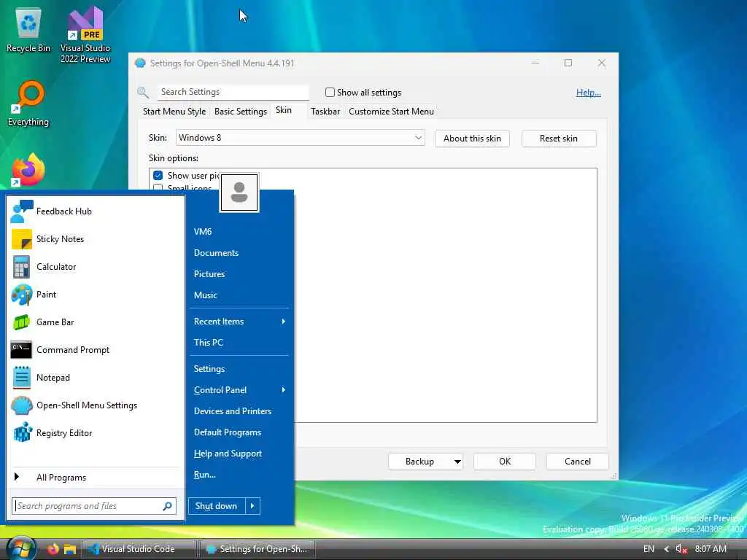
Task: Open Music folder entry
Action: (x=239, y=295)
